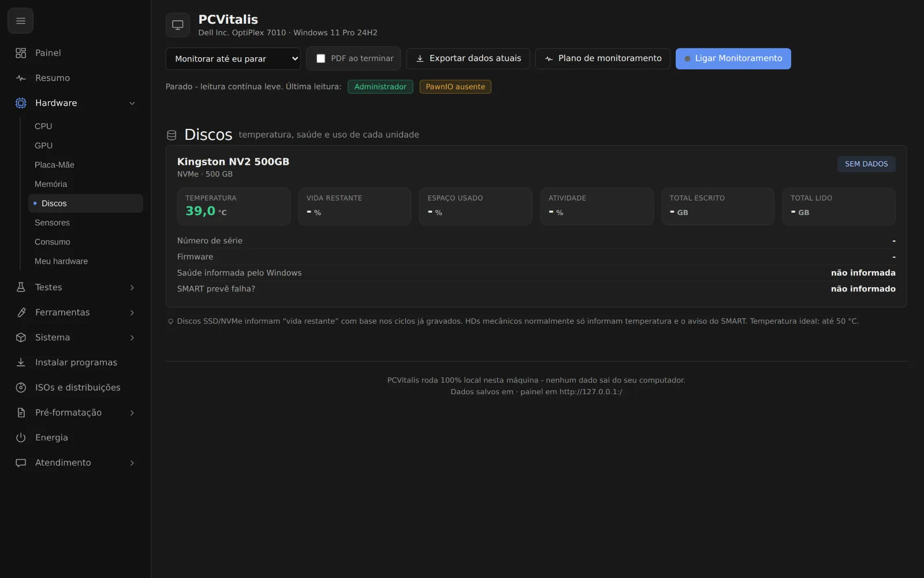Click the Instalar programas download icon
The width and height of the screenshot is (924, 578).
[x=21, y=362]
